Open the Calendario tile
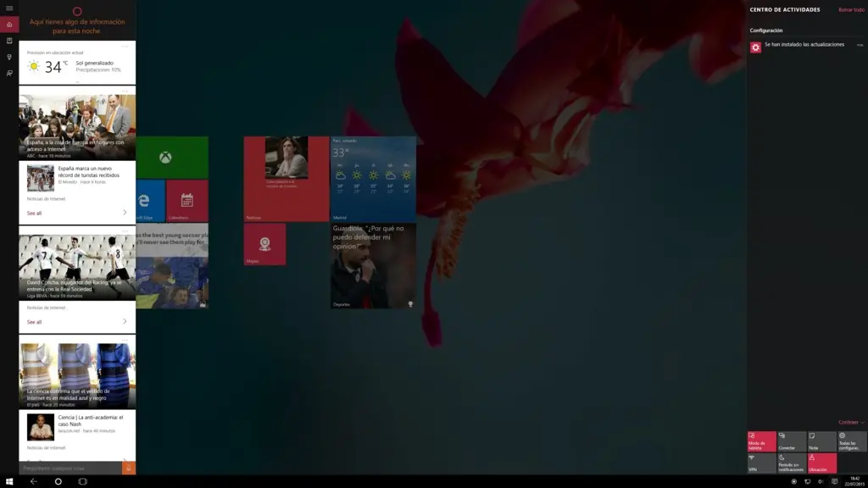This screenshot has width=868, height=488. pyautogui.click(x=188, y=202)
